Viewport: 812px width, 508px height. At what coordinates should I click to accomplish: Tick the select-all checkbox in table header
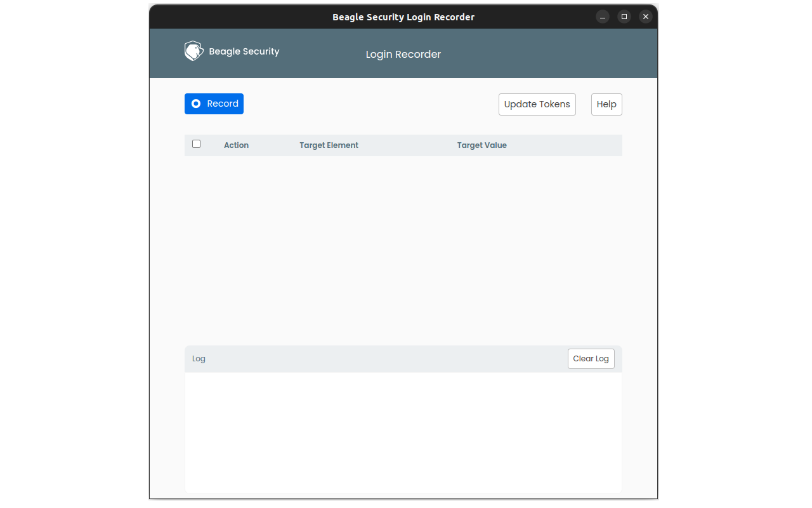(x=197, y=144)
